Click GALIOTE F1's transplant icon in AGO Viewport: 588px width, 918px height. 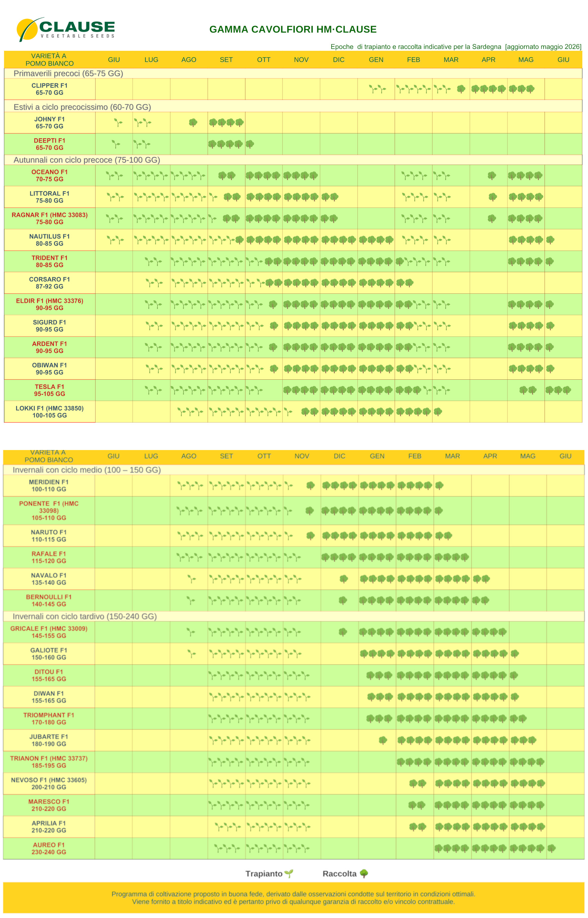point(192,653)
